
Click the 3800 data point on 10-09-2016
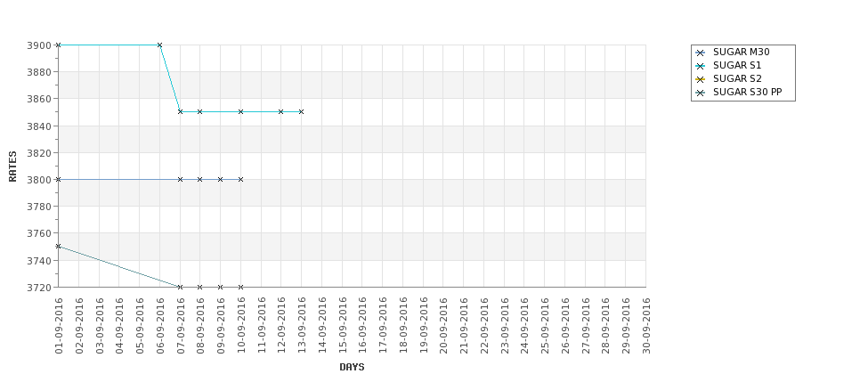coord(240,179)
